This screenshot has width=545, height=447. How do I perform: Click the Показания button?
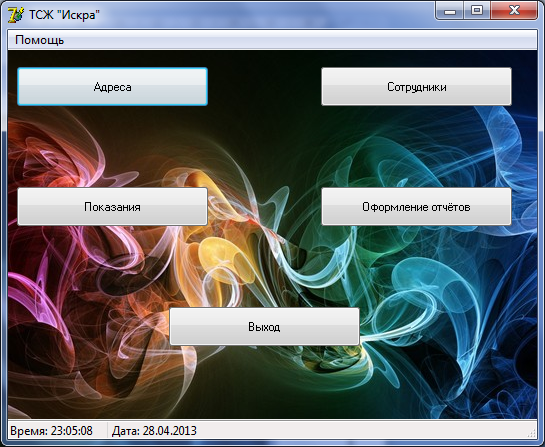click(x=112, y=206)
